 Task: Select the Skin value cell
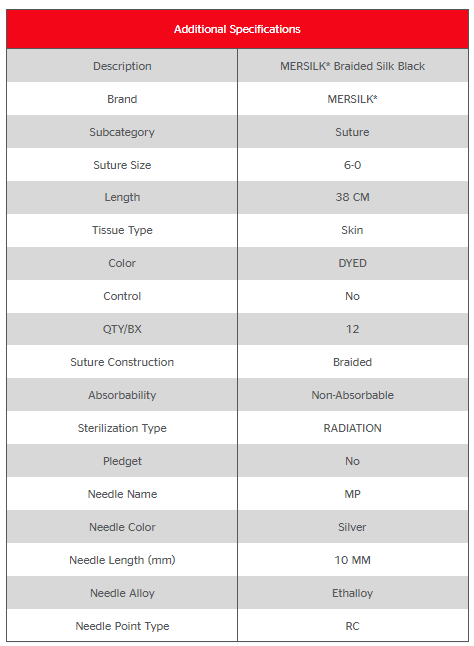[353, 230]
